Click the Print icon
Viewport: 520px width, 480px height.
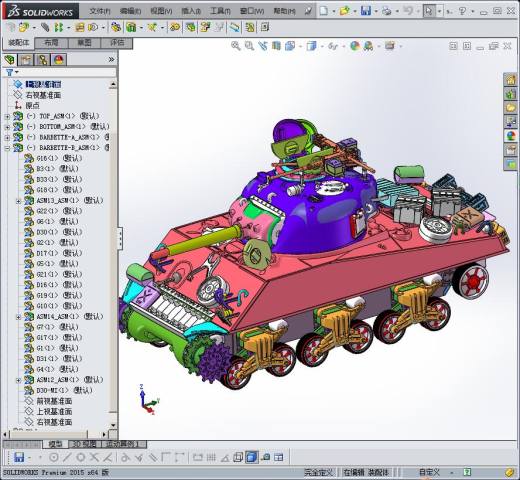[x=387, y=11]
